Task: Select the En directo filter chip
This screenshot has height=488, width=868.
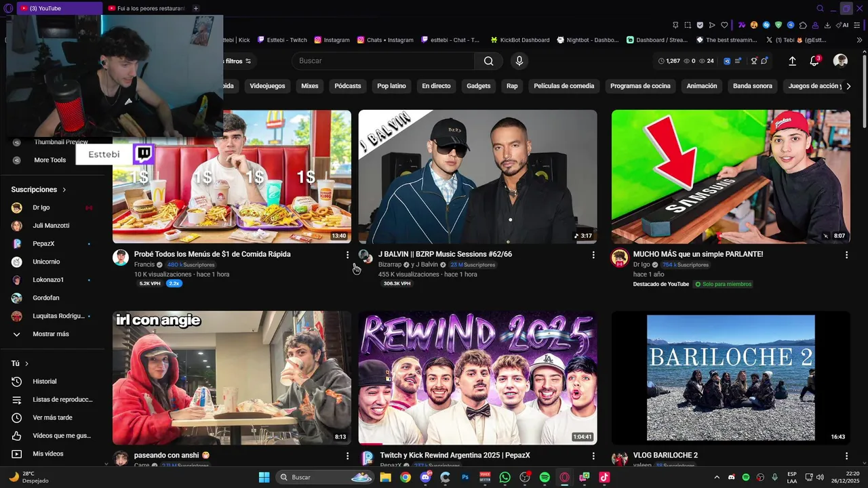Action: (x=436, y=86)
